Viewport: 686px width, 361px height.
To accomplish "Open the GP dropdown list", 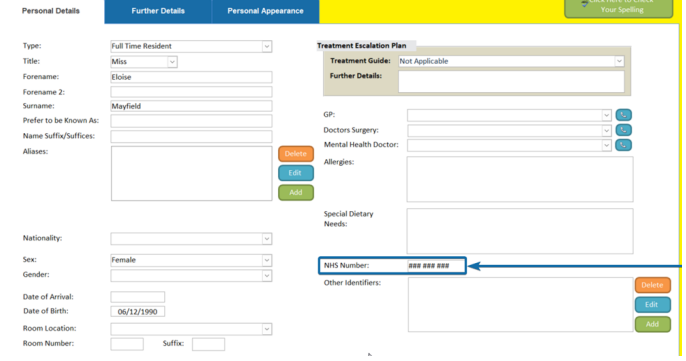I will [x=606, y=116].
